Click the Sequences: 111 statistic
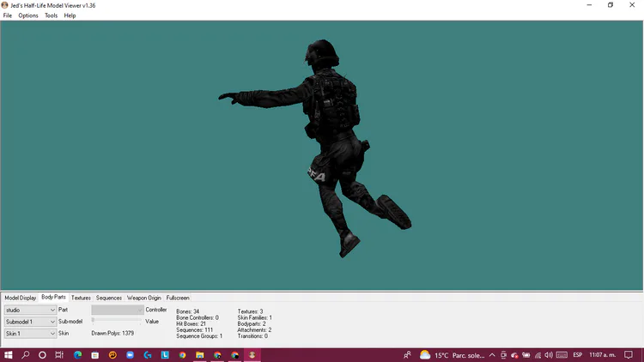The image size is (644, 362). [194, 330]
